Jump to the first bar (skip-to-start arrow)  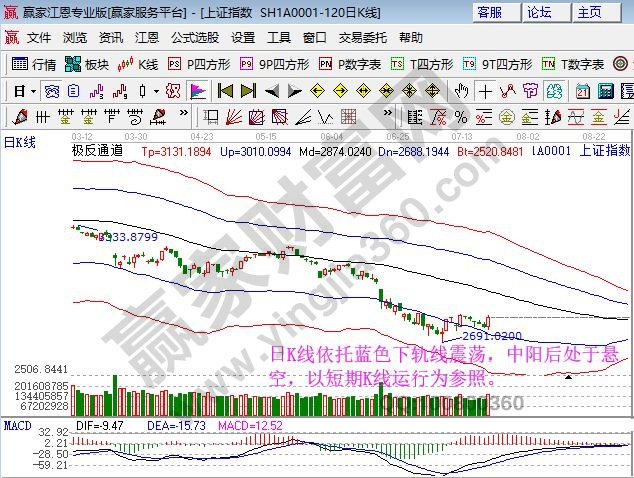(x=225, y=91)
